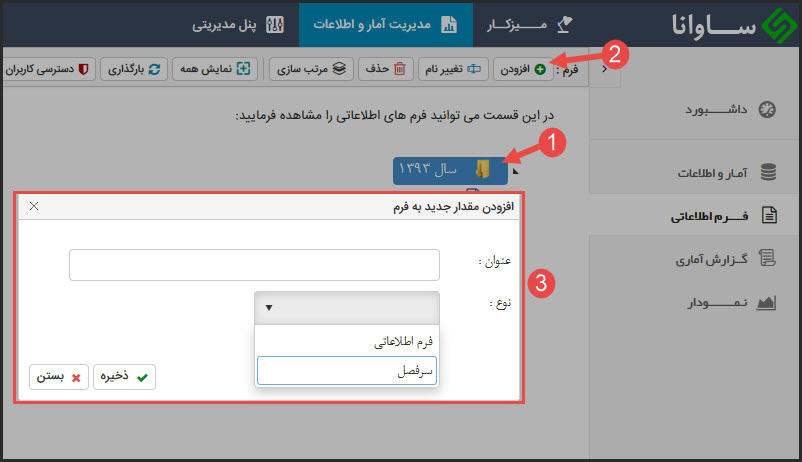This screenshot has width=802, height=462.
Task: Click the document icon beside فرم اطلاعاتی
Action: tap(769, 215)
